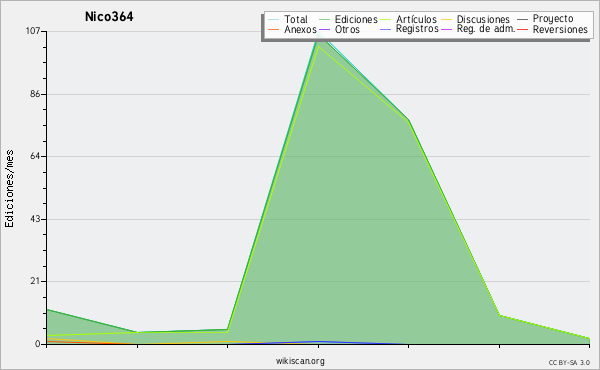The width and height of the screenshot is (600, 370).
Task: Click the red Reversiones legend line swatch
Action: point(522,29)
